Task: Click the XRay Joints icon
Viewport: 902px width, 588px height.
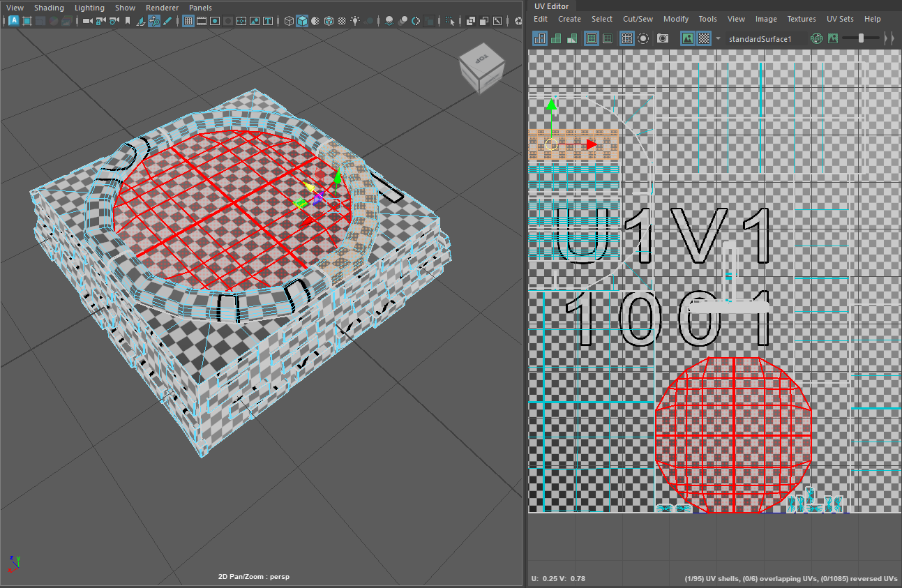Action: [x=498, y=21]
